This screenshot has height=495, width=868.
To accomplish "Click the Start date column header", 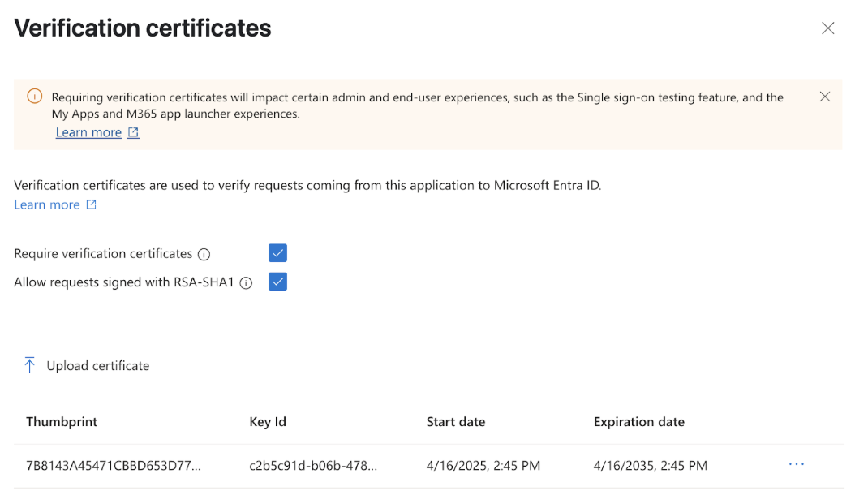I will click(456, 422).
